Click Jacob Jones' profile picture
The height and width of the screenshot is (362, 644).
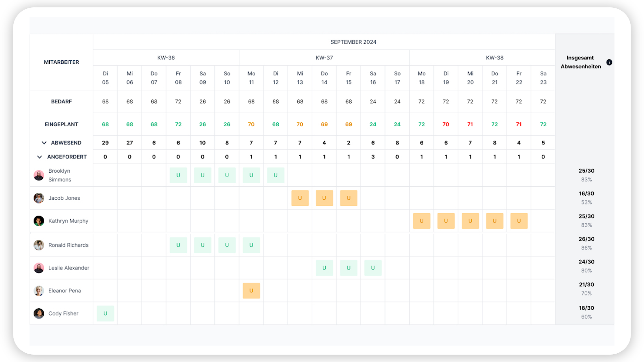pos(39,198)
